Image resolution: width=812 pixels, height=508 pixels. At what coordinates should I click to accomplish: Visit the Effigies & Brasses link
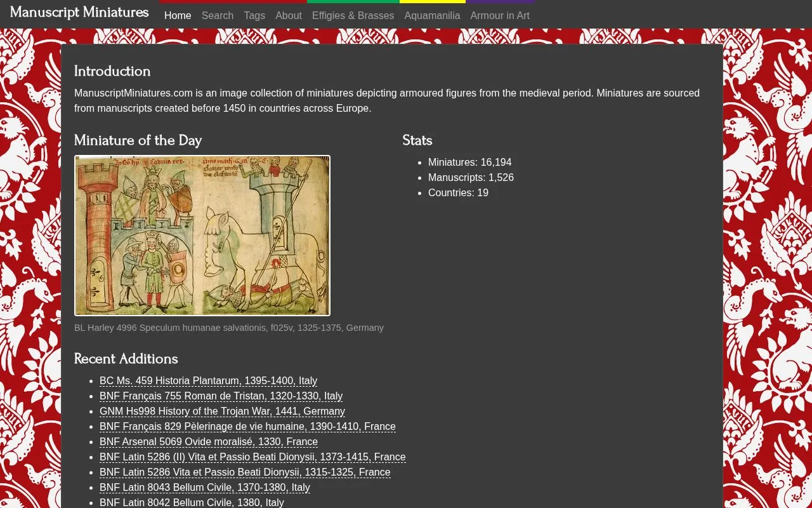pos(353,15)
